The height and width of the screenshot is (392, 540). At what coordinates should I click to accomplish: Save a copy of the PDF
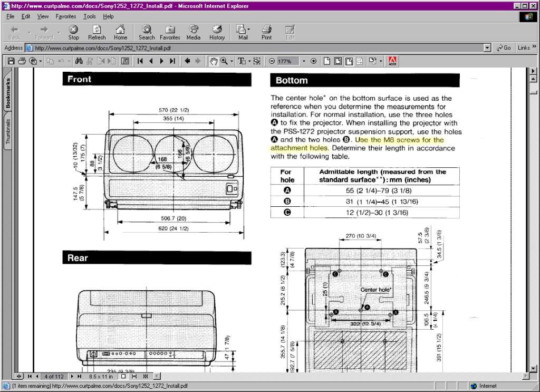pyautogui.click(x=11, y=61)
